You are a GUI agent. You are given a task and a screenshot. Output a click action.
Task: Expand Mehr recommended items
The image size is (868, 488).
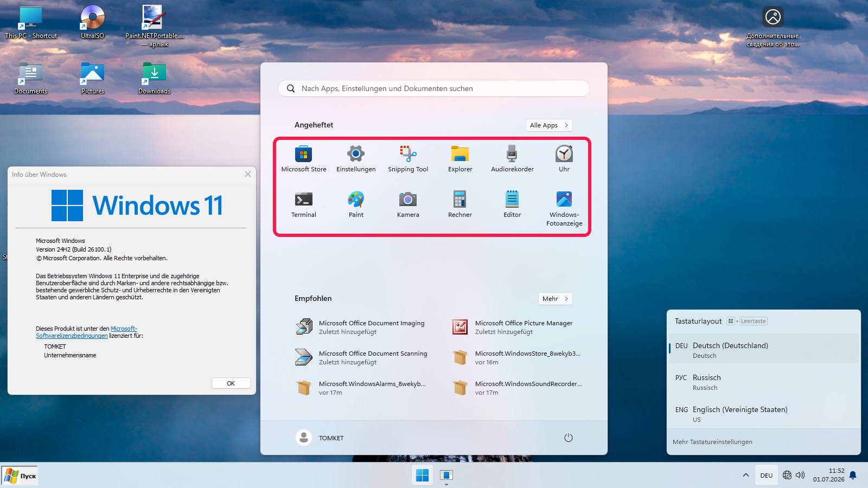(x=555, y=299)
